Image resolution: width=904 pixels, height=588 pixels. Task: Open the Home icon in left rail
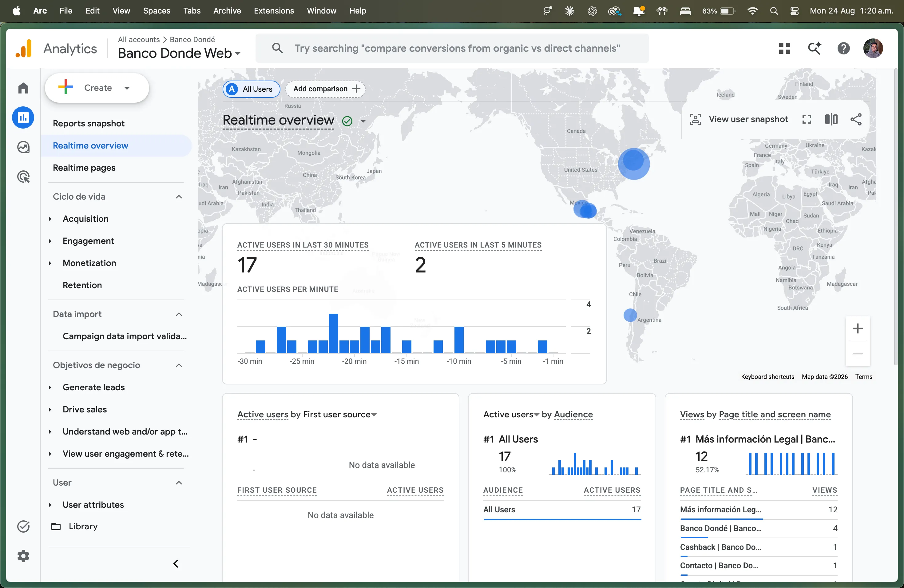23,88
